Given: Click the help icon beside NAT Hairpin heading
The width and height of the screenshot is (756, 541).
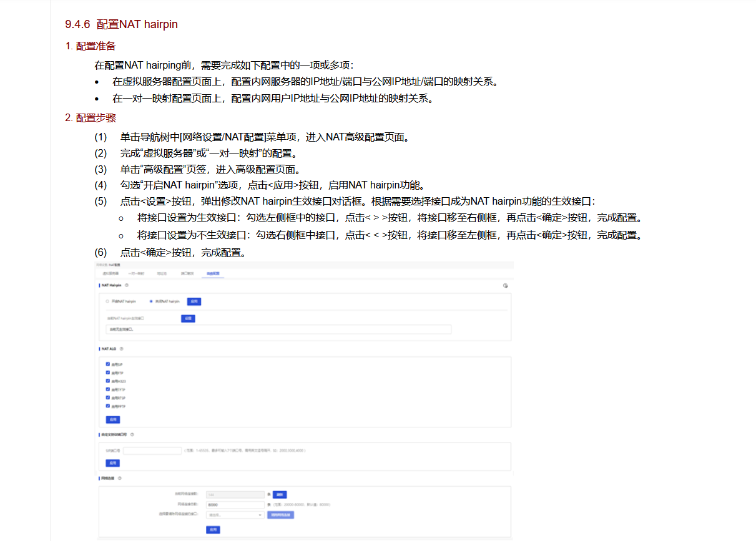Looking at the screenshot, I should tap(127, 285).
